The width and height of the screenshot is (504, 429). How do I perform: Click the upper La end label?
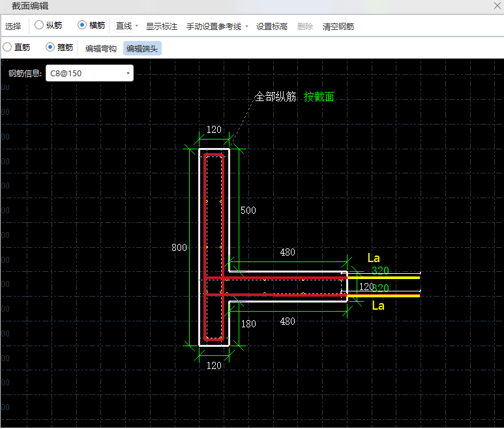click(x=374, y=258)
